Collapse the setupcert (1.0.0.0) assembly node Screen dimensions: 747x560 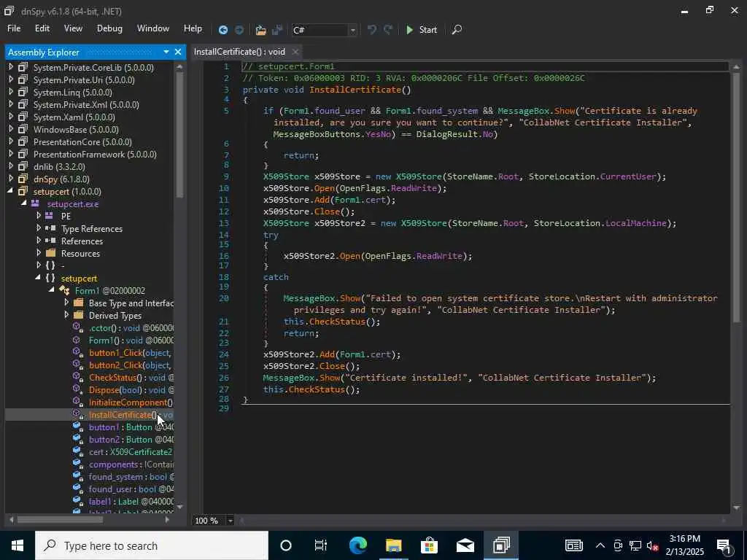pos(10,192)
